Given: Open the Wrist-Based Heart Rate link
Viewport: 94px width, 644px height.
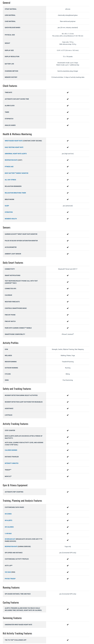Looking at the screenshot, I should point(14,141).
